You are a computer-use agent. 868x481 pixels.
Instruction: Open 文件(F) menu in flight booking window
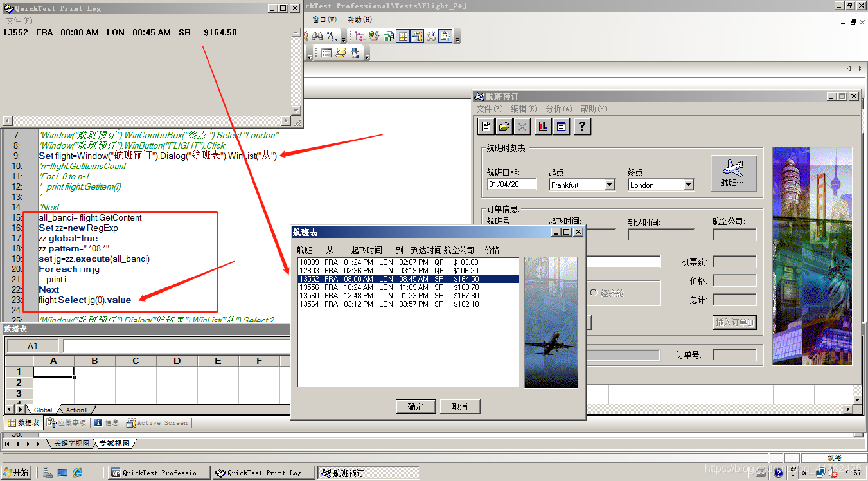tap(490, 109)
